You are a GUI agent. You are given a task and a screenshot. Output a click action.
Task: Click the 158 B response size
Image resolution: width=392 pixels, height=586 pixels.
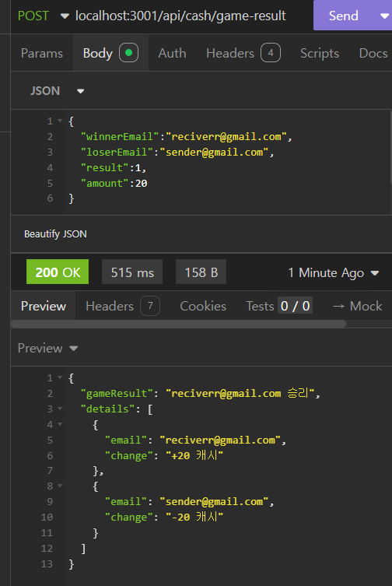click(x=201, y=272)
